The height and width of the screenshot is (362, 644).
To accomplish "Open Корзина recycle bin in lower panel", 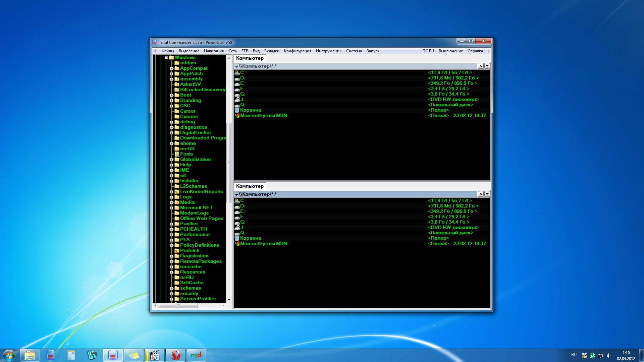I will tap(250, 238).
